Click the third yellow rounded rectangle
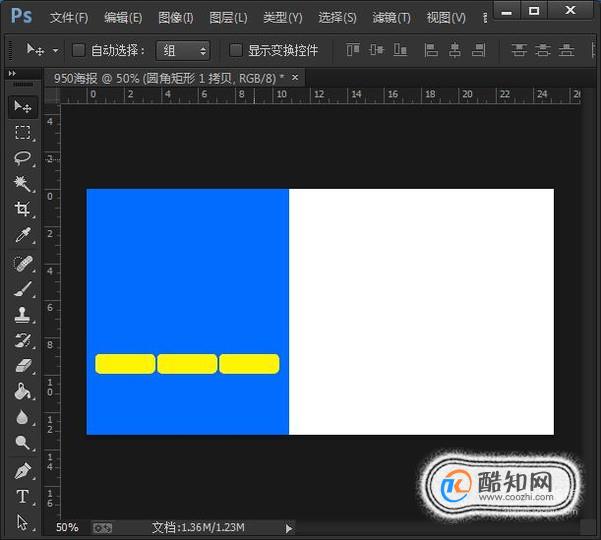 tap(249, 364)
